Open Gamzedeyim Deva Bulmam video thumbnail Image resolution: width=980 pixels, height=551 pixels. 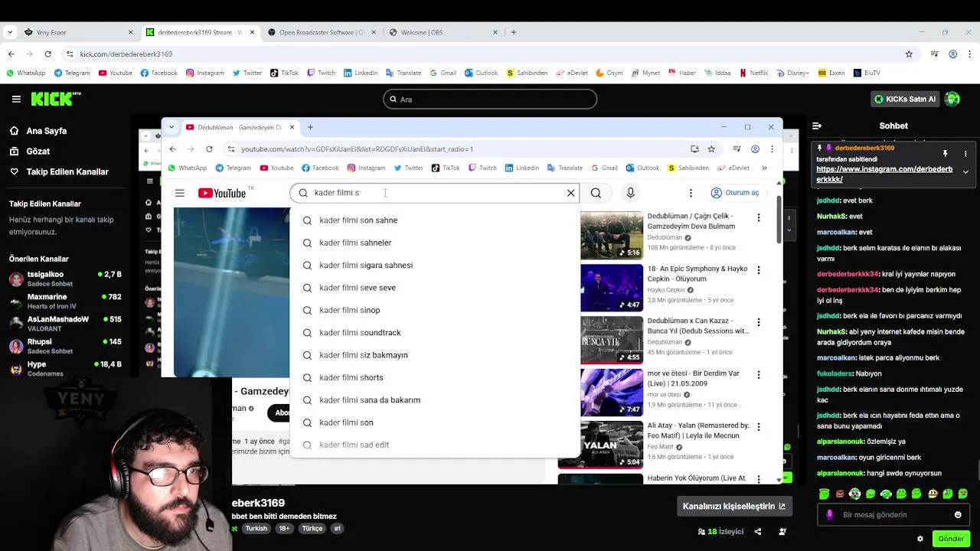[x=611, y=235]
